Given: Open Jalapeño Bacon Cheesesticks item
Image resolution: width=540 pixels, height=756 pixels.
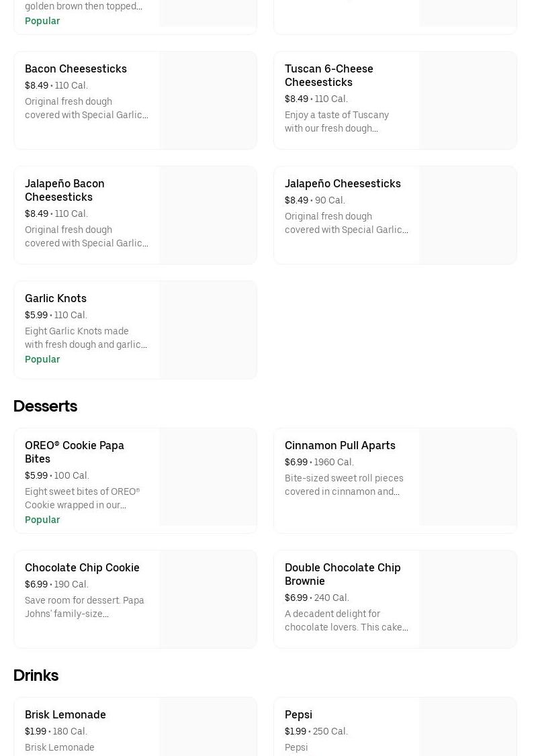Looking at the screenshot, I should point(64,190).
